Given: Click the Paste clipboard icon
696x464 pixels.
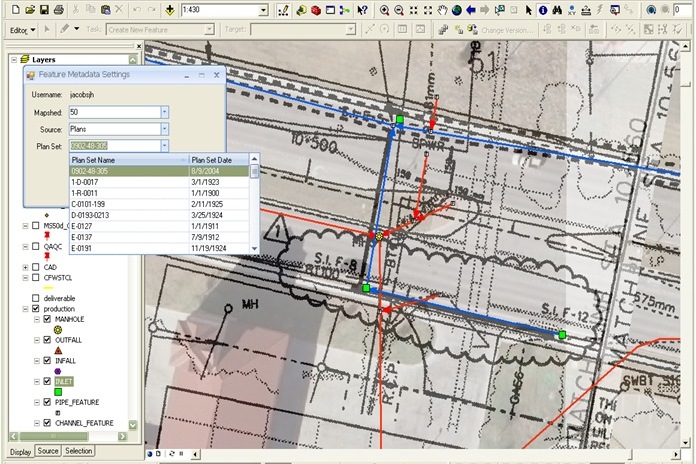Looking at the screenshot, I should pyautogui.click(x=106, y=9).
